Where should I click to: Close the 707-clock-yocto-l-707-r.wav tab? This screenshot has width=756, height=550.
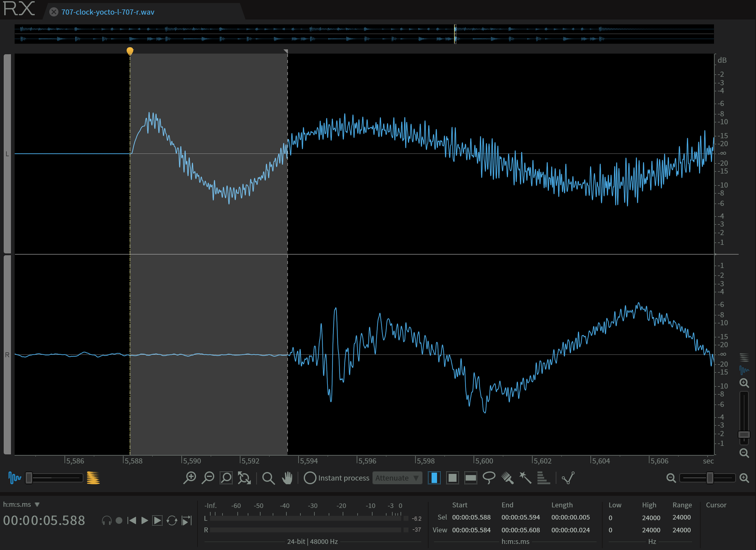[x=54, y=12]
